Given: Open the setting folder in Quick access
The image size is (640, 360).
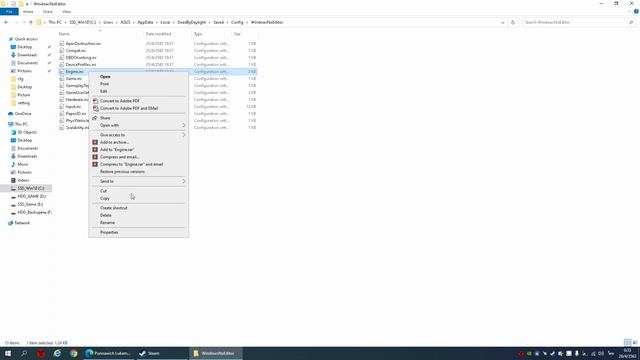Looking at the screenshot, I should tap(23, 103).
